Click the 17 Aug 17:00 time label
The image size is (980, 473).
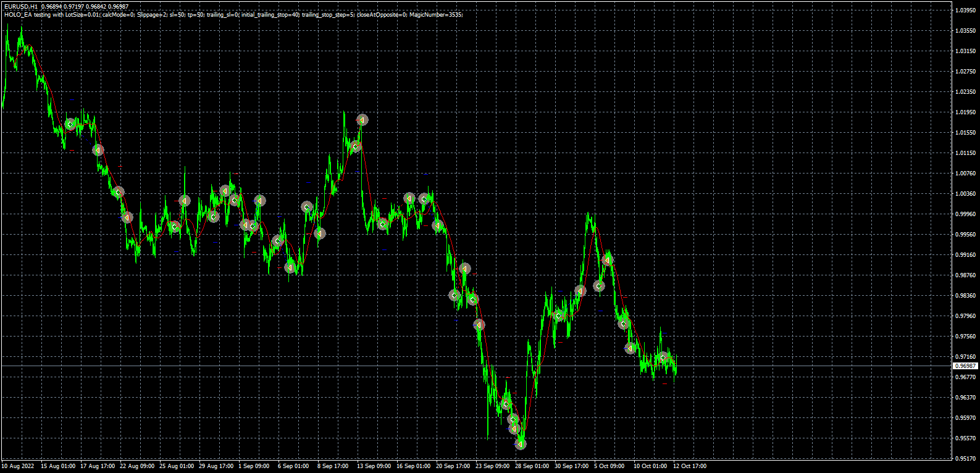[98, 466]
